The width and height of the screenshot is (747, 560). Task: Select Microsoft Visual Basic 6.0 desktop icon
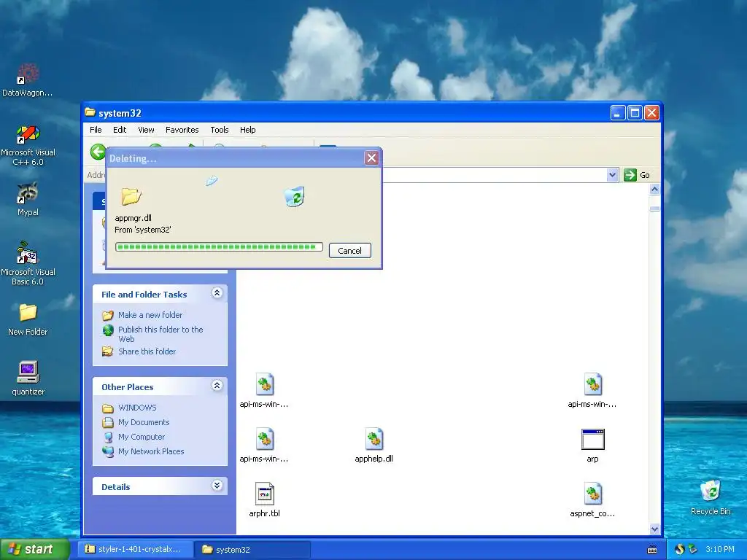28,263
